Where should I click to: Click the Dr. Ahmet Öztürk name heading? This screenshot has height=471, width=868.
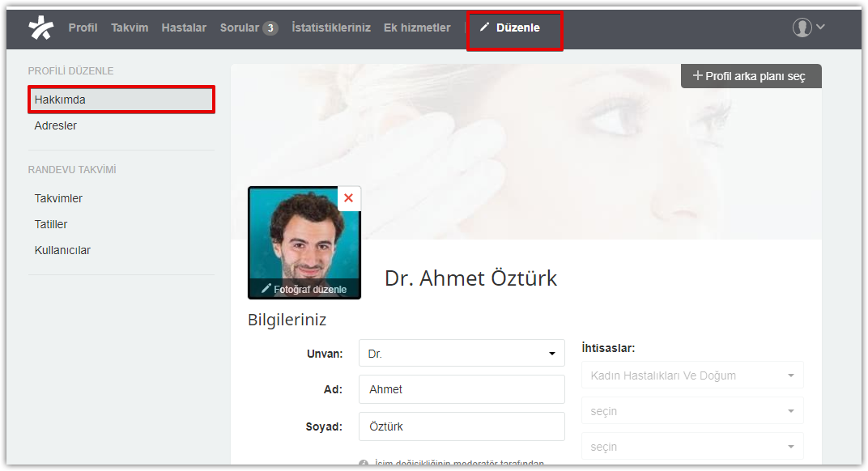pos(470,278)
